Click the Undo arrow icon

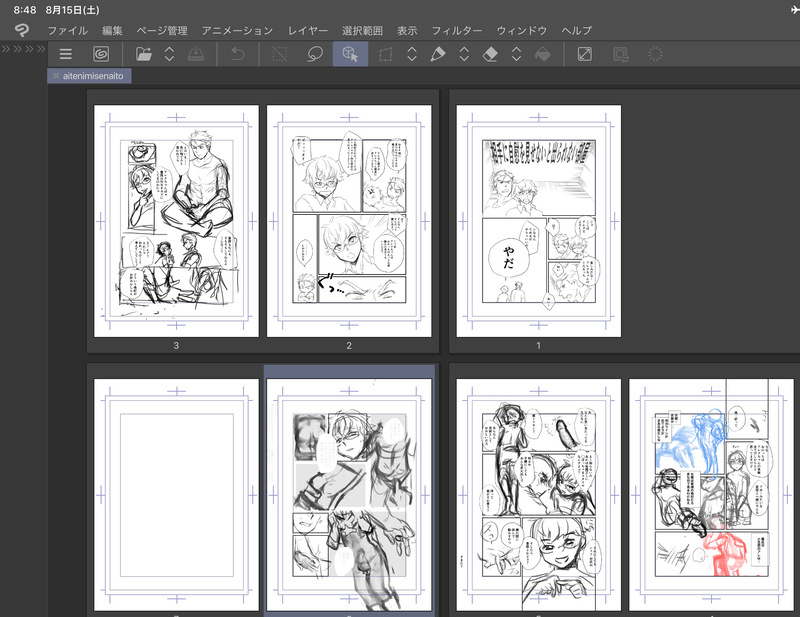(x=238, y=54)
